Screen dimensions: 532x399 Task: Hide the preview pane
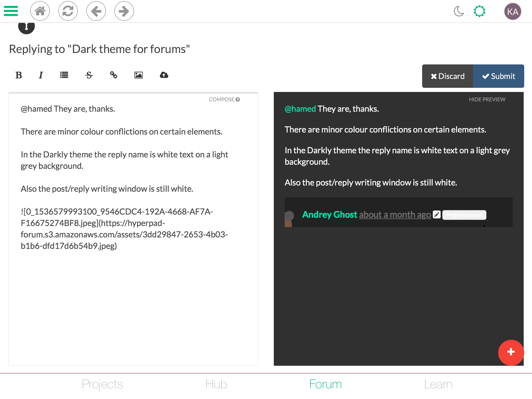pos(487,99)
